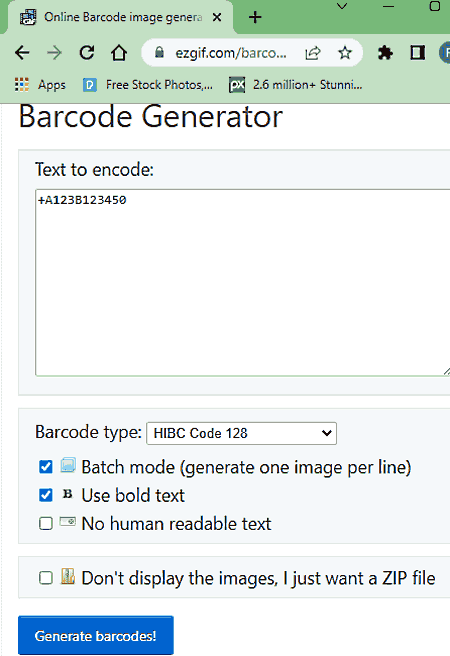Bookmark this page with the star icon
Screen dimensions: 450x656
click(345, 53)
